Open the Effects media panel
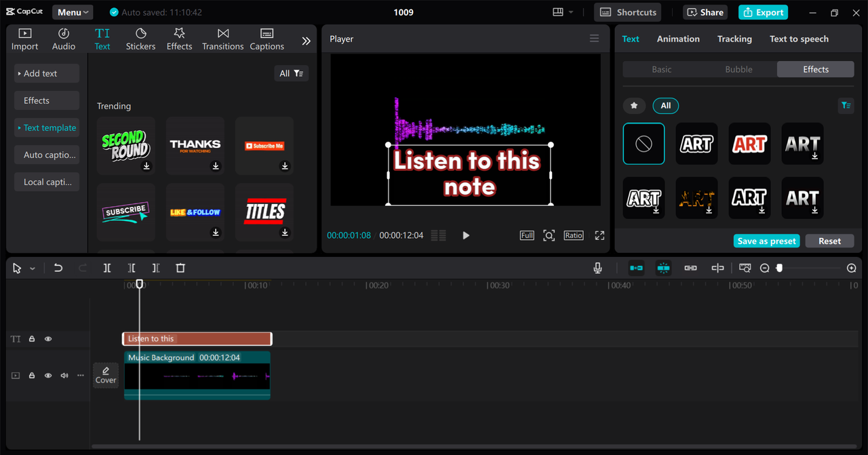 click(179, 39)
